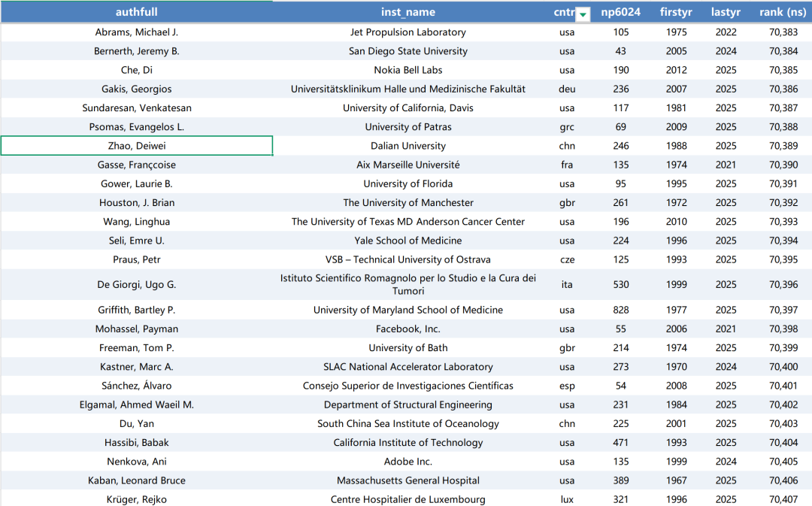The image size is (812, 506).
Task: Select the np6024 header cell
Action: [x=620, y=12]
